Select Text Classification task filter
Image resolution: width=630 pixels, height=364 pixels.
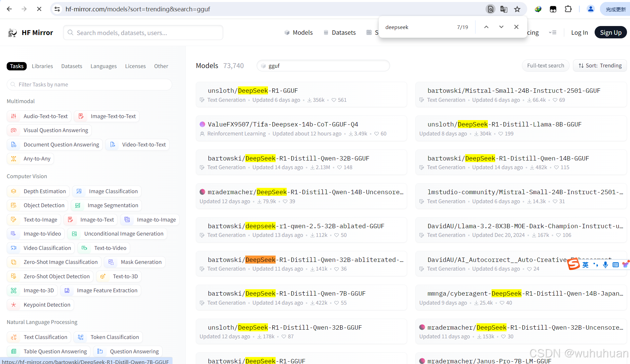coord(39,337)
